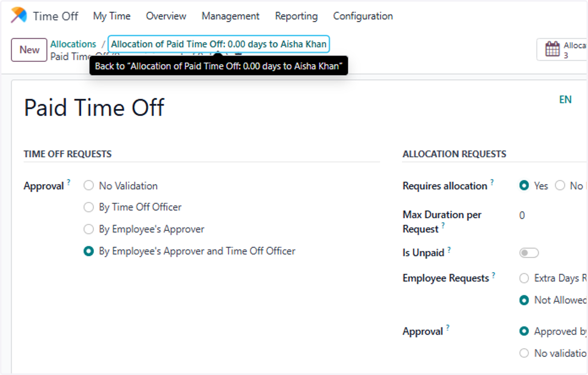The image size is (588, 375).
Task: Click the Is Unpaid label
Action: click(423, 253)
